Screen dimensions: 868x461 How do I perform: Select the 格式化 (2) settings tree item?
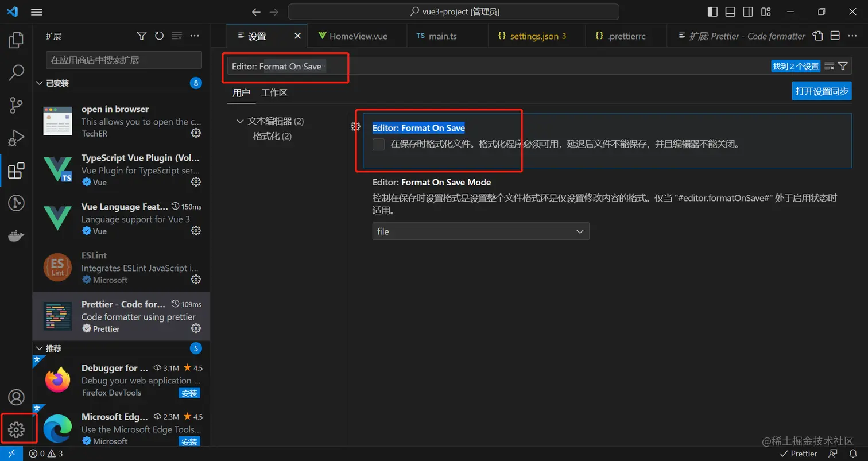point(273,136)
